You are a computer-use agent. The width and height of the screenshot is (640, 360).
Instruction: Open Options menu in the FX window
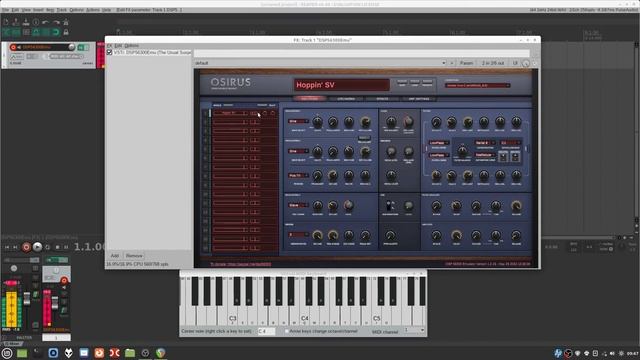click(131, 46)
